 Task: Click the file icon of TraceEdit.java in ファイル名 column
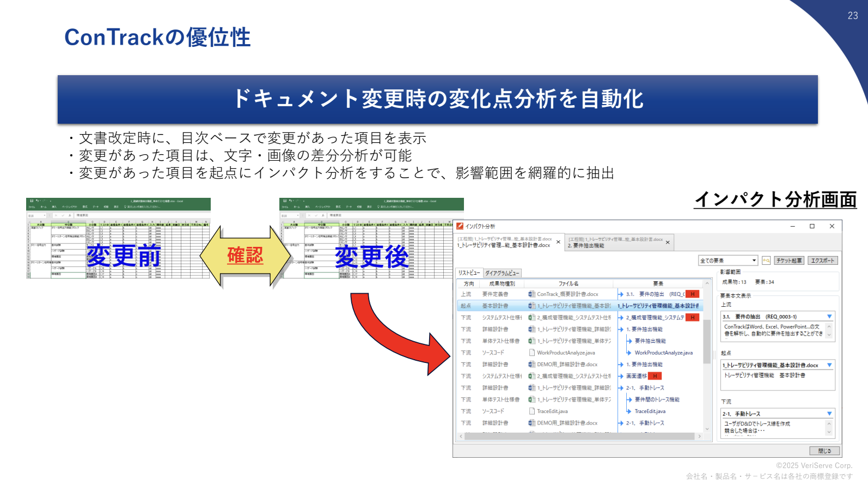tap(532, 411)
